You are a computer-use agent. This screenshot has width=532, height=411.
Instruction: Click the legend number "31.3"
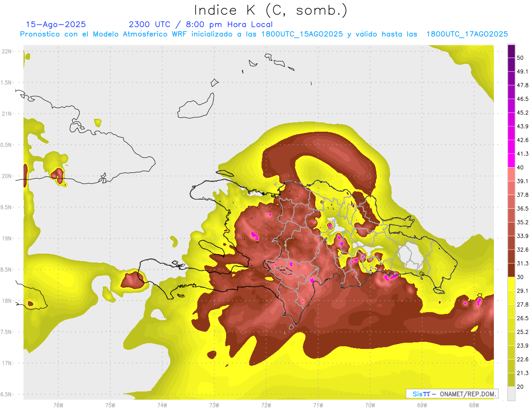pyautogui.click(x=523, y=263)
